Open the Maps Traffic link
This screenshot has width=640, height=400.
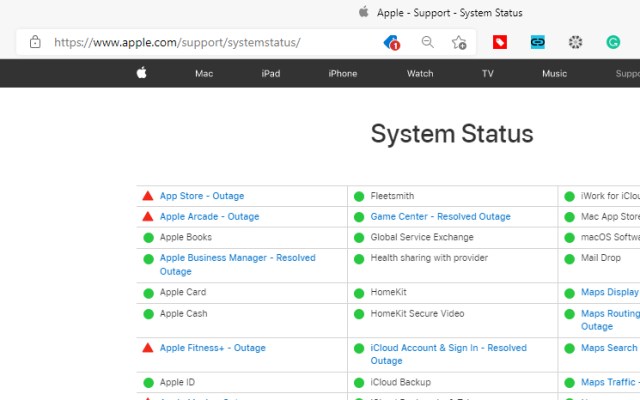610,382
